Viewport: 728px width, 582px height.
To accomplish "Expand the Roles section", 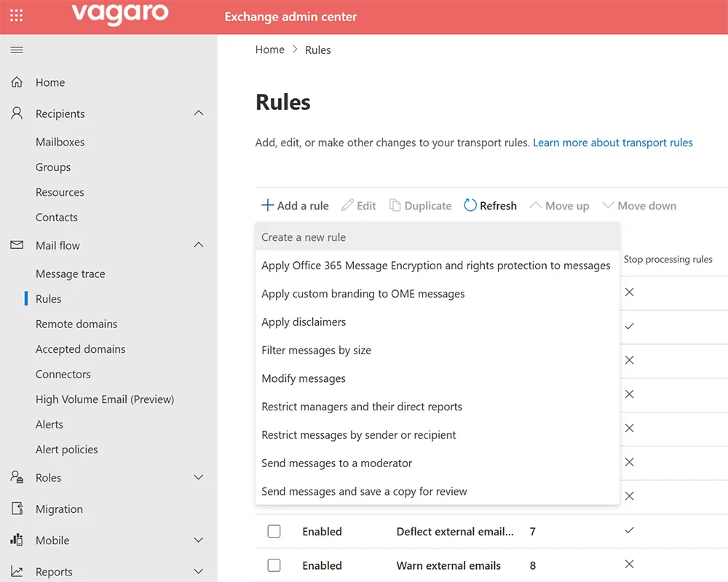I will pos(198,477).
